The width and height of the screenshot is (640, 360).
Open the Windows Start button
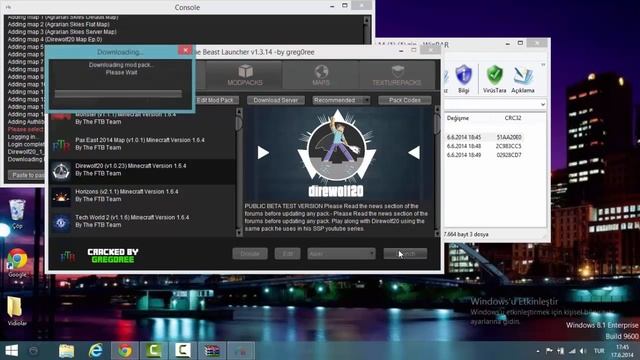point(11,351)
